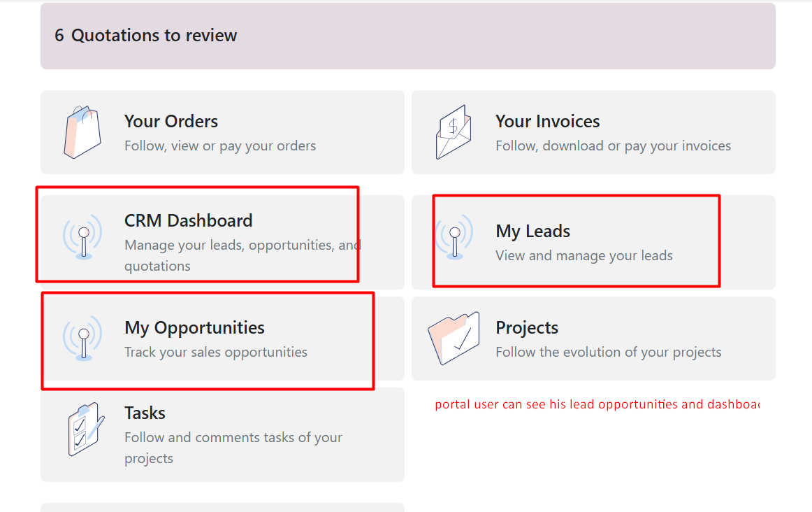The width and height of the screenshot is (812, 512).
Task: Open the Your Orders title link
Action: [171, 122]
